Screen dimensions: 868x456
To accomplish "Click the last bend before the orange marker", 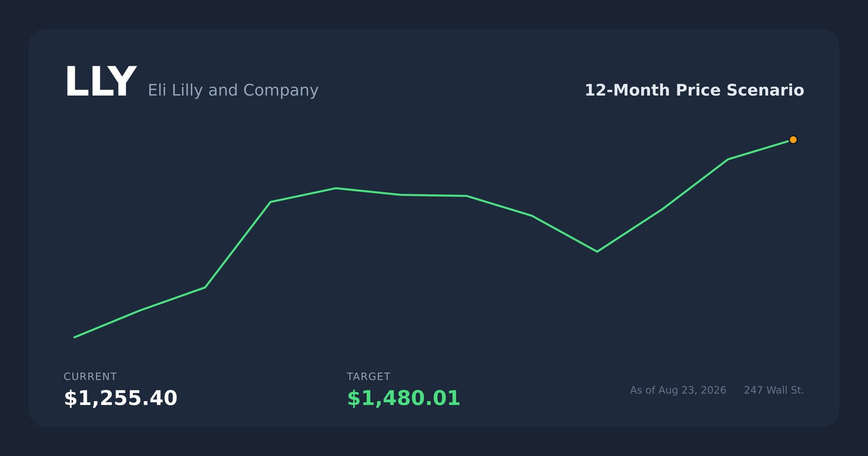I will tap(727, 159).
